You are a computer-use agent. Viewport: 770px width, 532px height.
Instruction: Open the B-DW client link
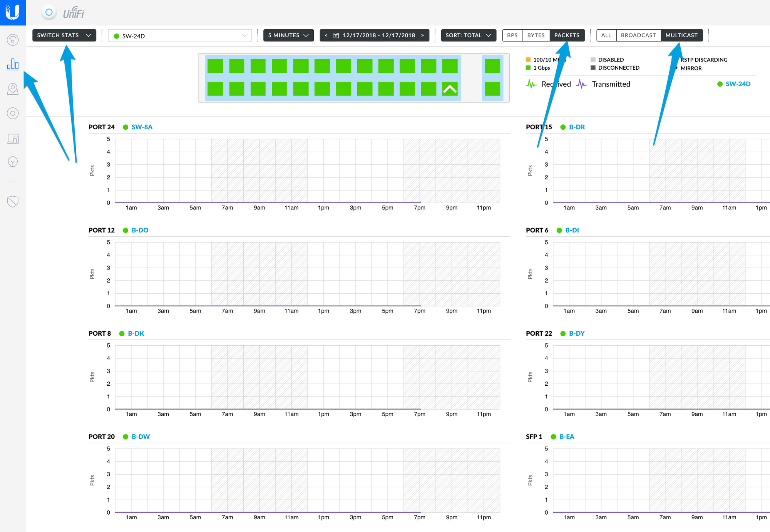[x=141, y=437]
